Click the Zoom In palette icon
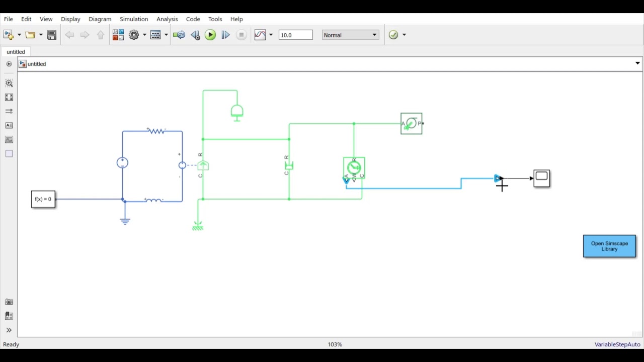This screenshot has height=362, width=644. 9,83
